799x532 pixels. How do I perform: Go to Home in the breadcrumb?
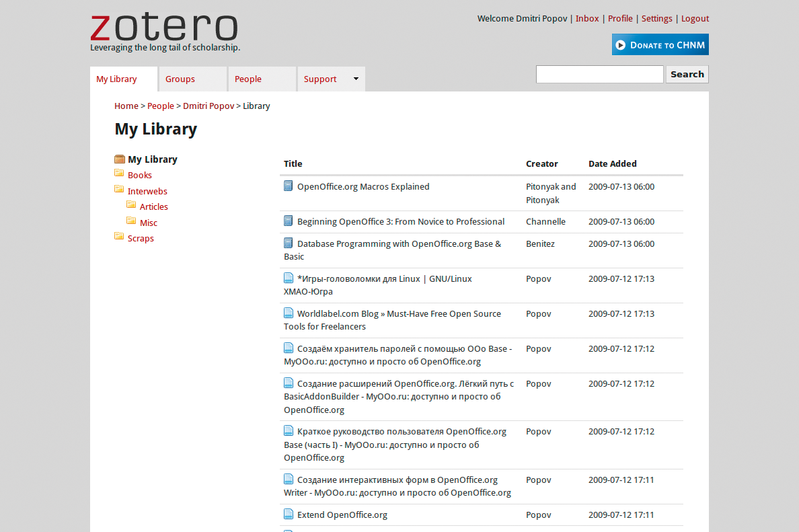126,106
